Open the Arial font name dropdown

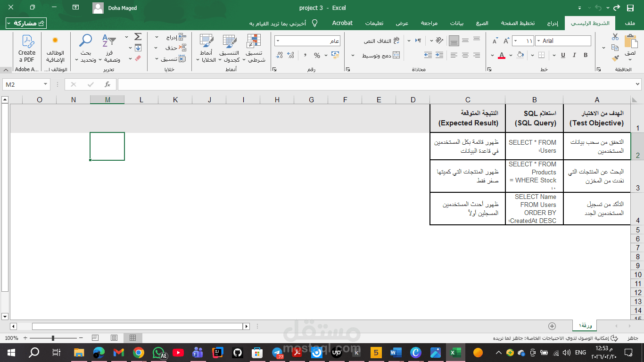[538, 41]
